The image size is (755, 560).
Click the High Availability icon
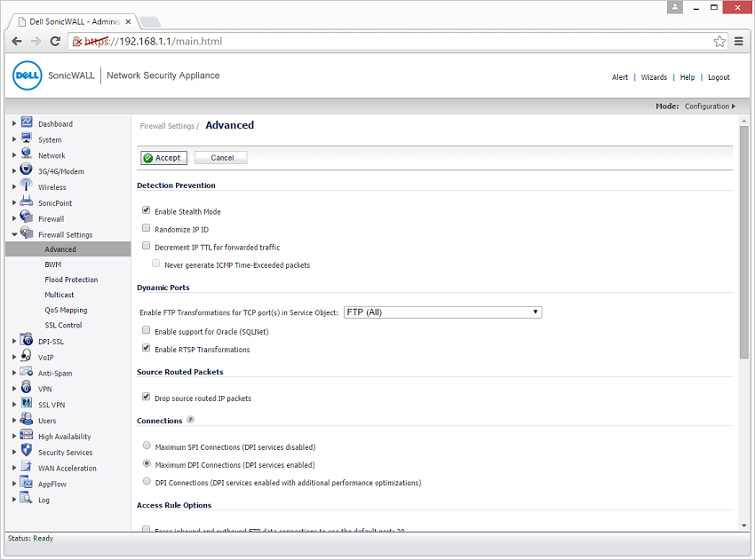tap(27, 435)
